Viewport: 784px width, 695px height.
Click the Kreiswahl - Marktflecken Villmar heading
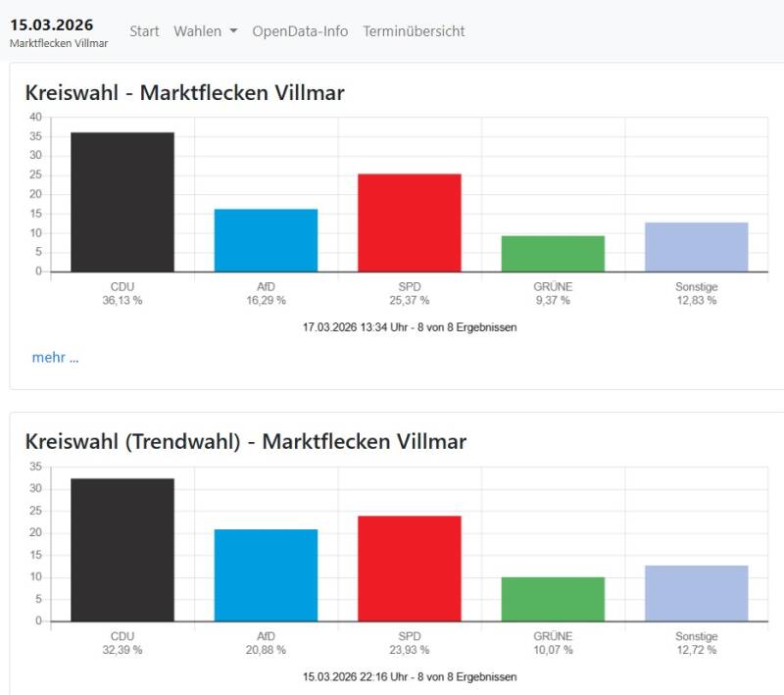[184, 93]
